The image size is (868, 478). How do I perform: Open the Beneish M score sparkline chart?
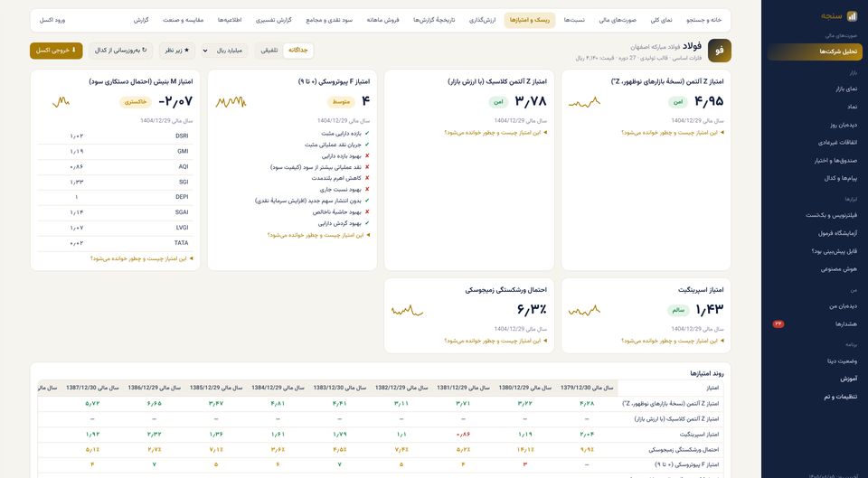click(61, 102)
